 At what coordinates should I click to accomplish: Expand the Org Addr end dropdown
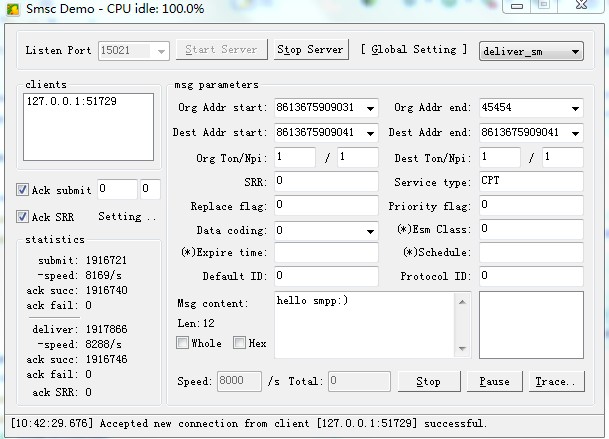point(575,108)
